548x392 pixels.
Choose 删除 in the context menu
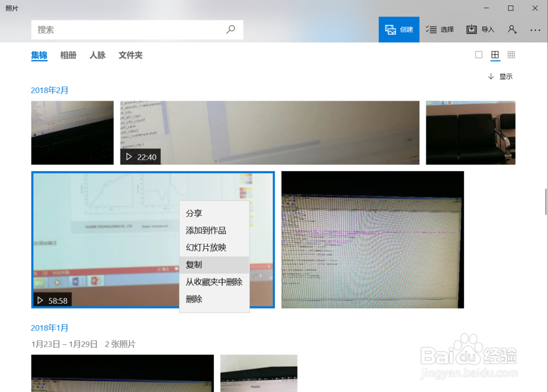pyautogui.click(x=192, y=299)
